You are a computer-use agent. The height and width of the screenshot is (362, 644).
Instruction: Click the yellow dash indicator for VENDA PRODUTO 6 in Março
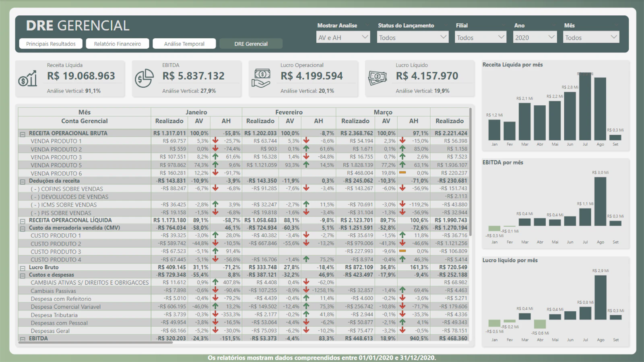[x=402, y=173]
